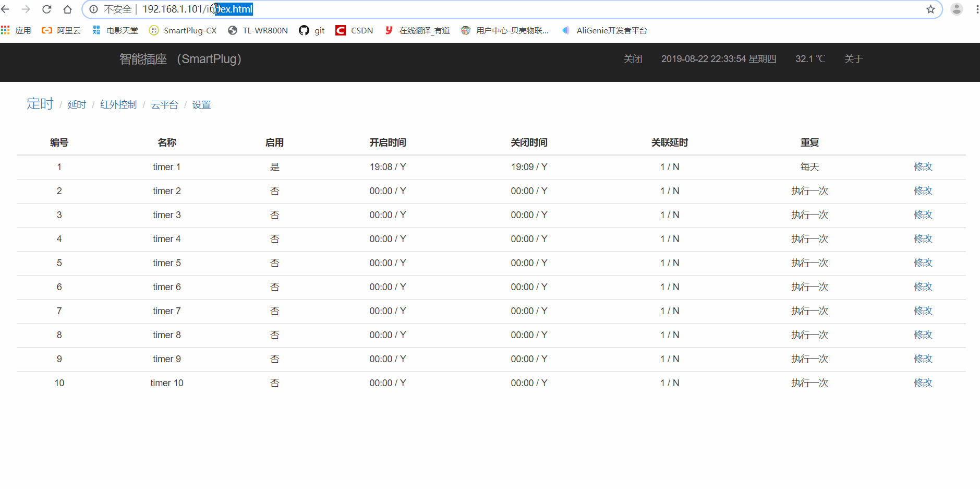Image resolution: width=980 pixels, height=489 pixels.
Task: Click 修改 for timer 3
Action: (923, 215)
